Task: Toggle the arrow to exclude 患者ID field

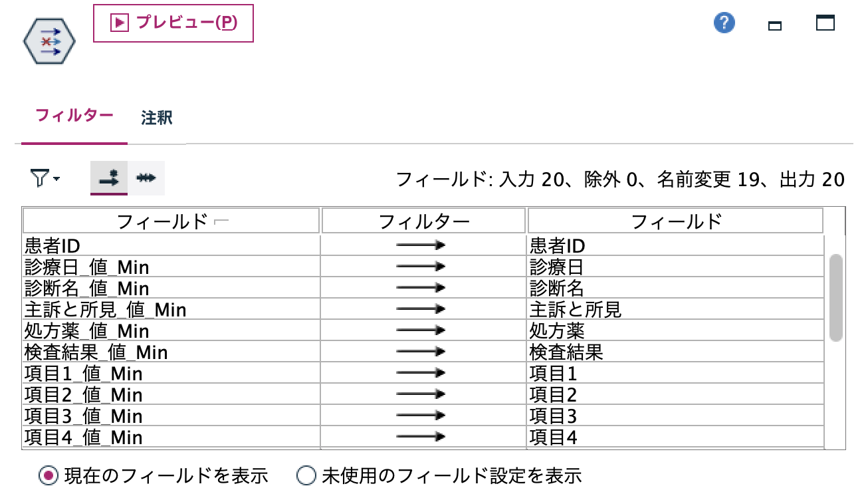Action: point(423,245)
